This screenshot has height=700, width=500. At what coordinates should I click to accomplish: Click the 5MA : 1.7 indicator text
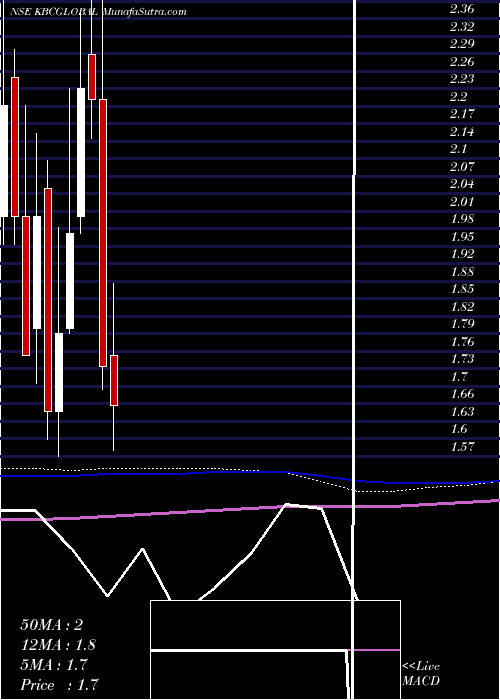click(x=55, y=665)
